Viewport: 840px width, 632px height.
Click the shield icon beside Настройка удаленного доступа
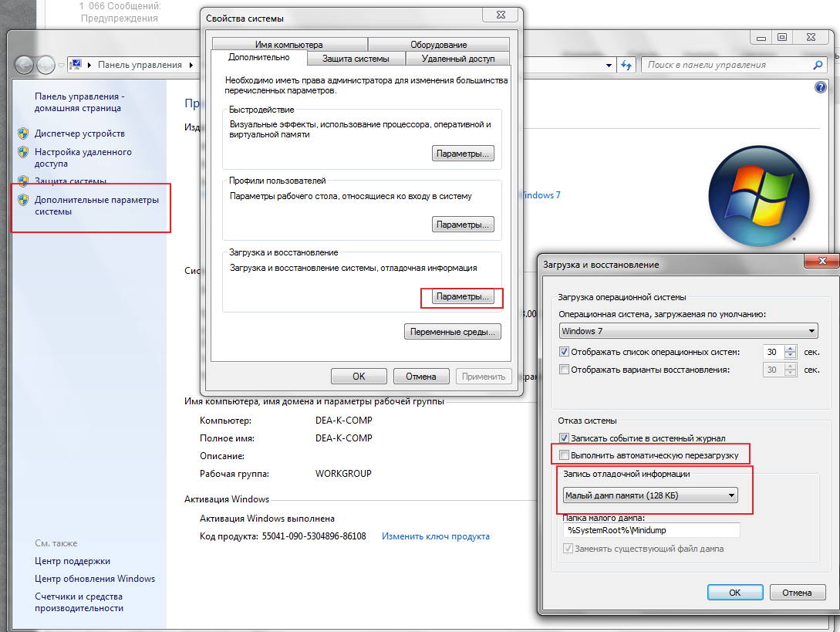(x=23, y=152)
